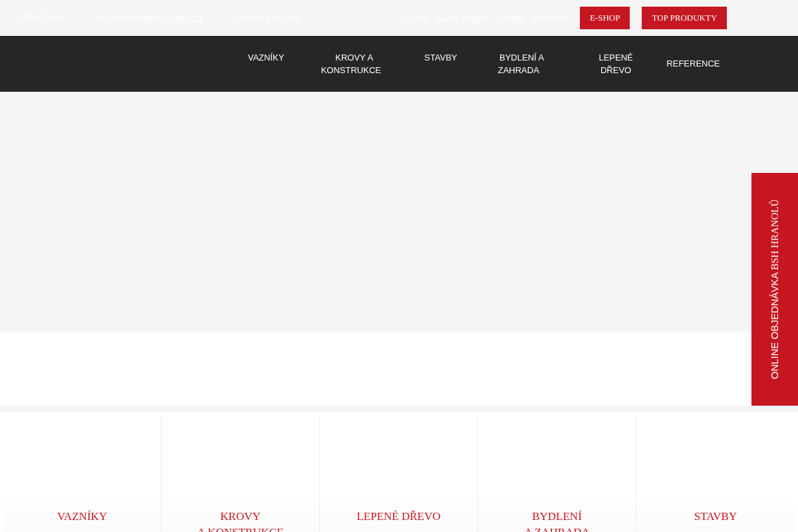Click the TOP PRODUKTY button
798x532 pixels.
pyautogui.click(x=684, y=18)
